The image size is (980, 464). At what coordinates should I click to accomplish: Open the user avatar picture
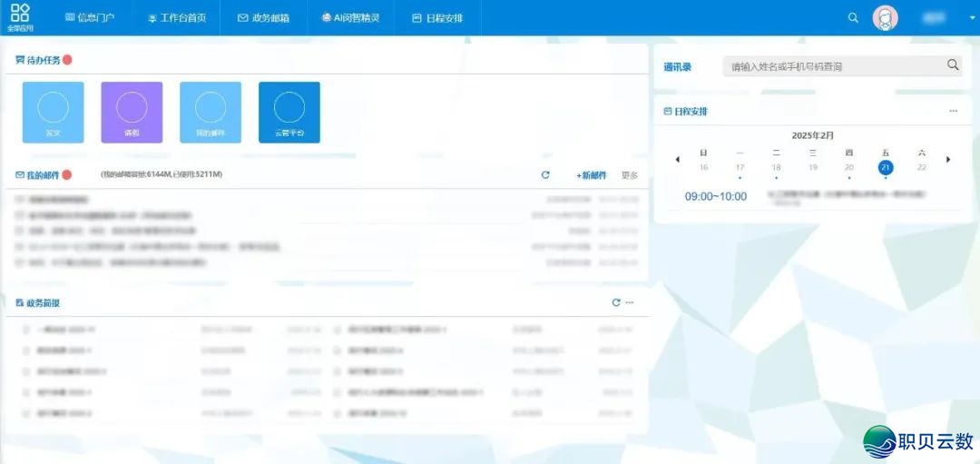pyautogui.click(x=885, y=17)
